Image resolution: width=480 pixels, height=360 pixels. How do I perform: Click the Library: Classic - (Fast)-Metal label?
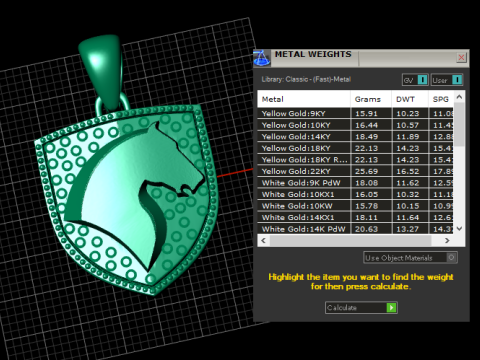tap(306, 79)
